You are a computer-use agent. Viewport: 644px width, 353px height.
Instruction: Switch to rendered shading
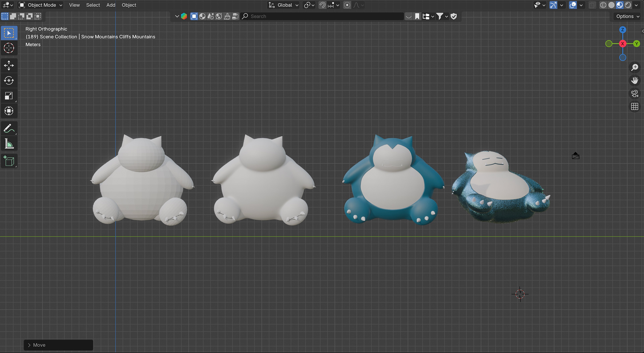[x=628, y=5]
